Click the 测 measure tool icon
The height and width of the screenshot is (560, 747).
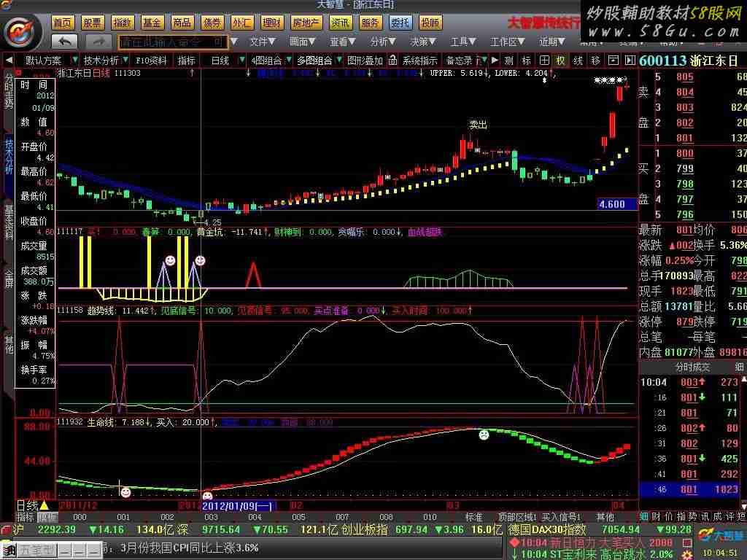[x=508, y=61]
